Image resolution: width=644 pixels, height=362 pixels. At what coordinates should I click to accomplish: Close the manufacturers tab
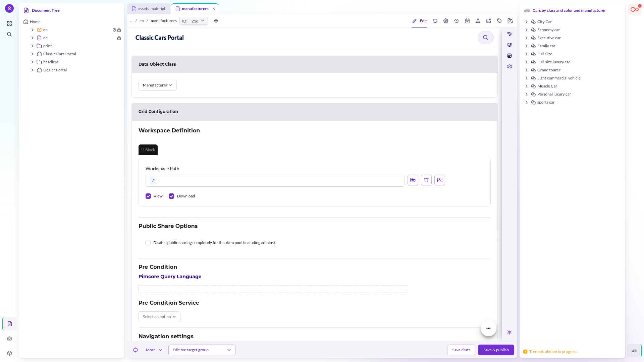(214, 9)
